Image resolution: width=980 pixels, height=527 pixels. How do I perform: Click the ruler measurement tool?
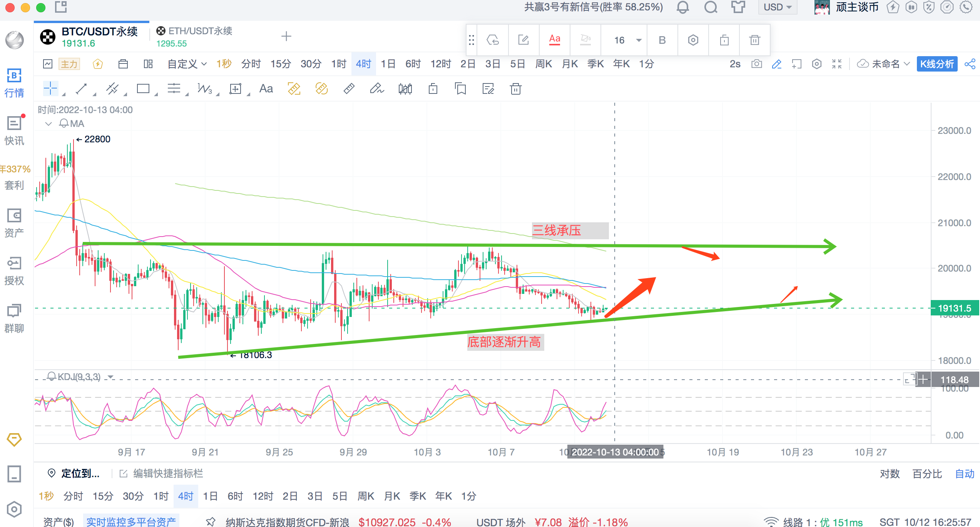point(349,89)
